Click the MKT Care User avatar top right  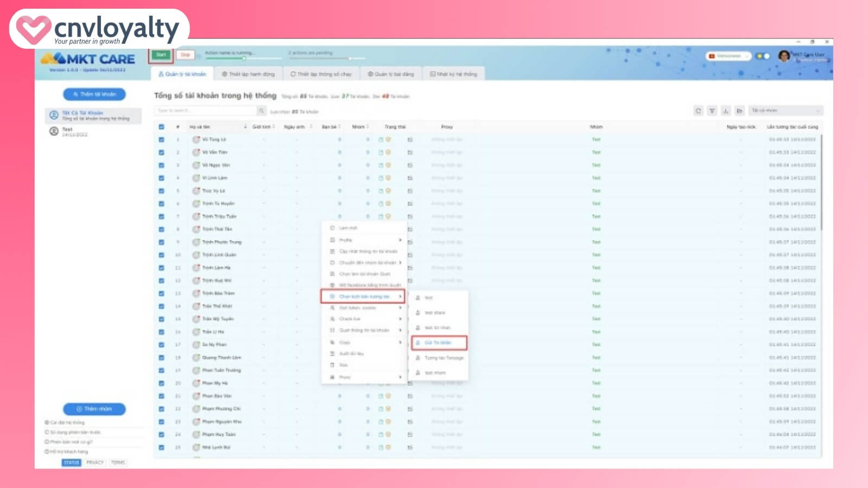784,56
